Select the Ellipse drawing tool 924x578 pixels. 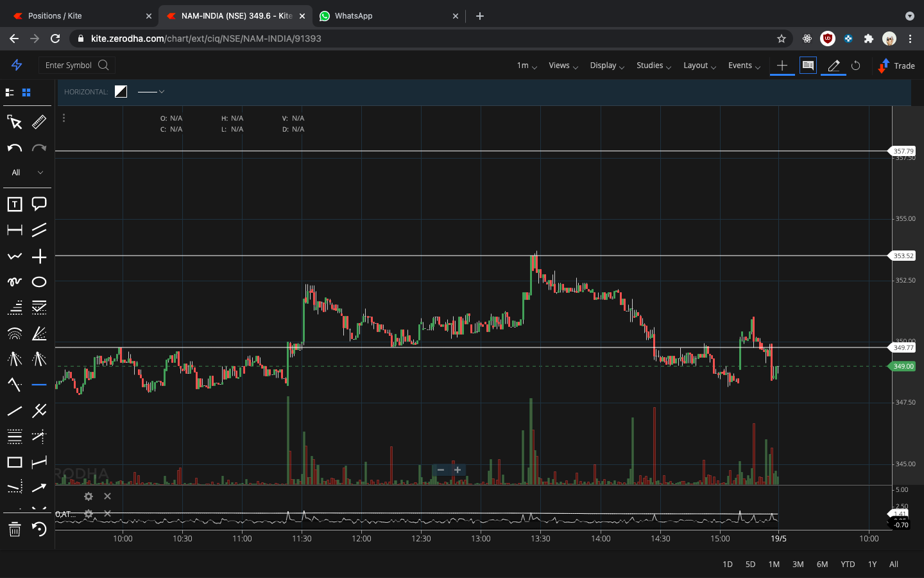click(x=40, y=282)
